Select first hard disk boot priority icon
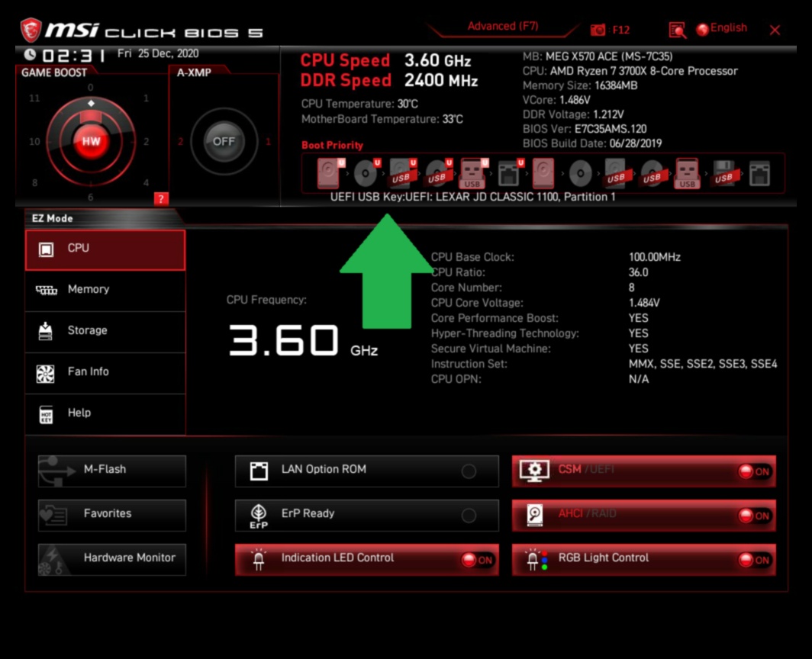This screenshot has width=812, height=659. coord(330,174)
